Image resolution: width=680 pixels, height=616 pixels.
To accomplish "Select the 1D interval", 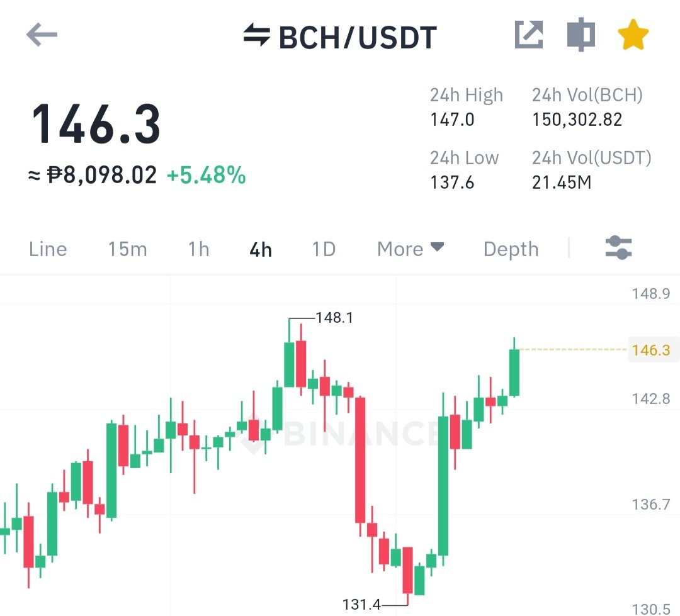I will 324,249.
